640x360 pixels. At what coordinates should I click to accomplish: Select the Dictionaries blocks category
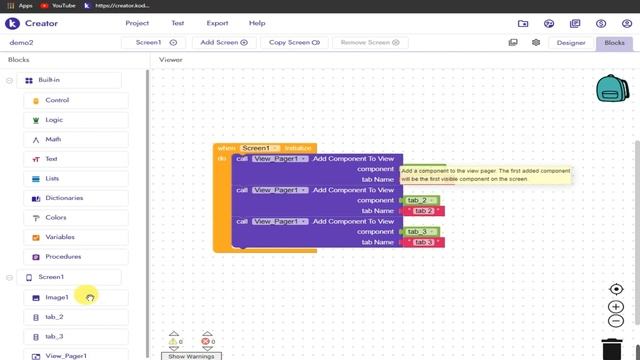pyautogui.click(x=76, y=198)
